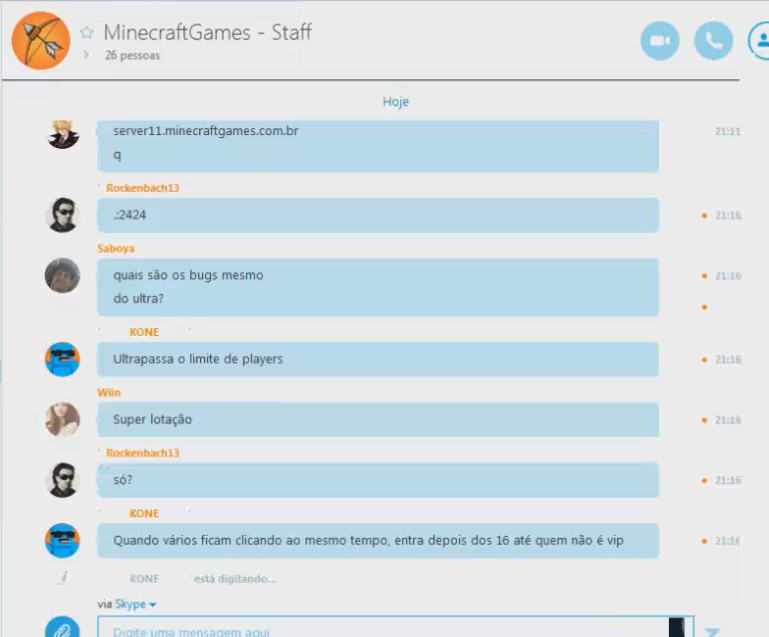This screenshot has height=637, width=769.
Task: Click Rockenbach13's avatar next to 'só?'
Action: (62, 480)
